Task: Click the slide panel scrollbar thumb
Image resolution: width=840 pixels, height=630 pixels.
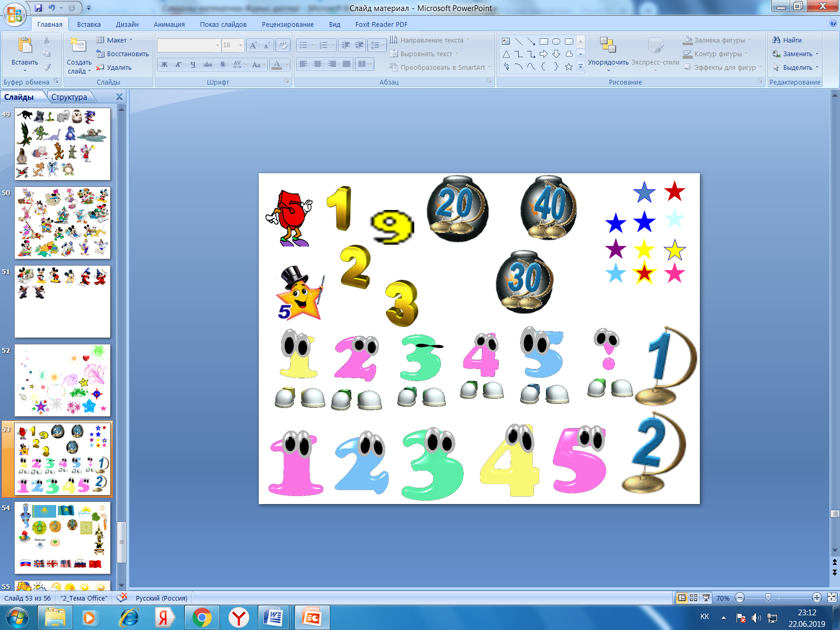Action: pyautogui.click(x=122, y=542)
